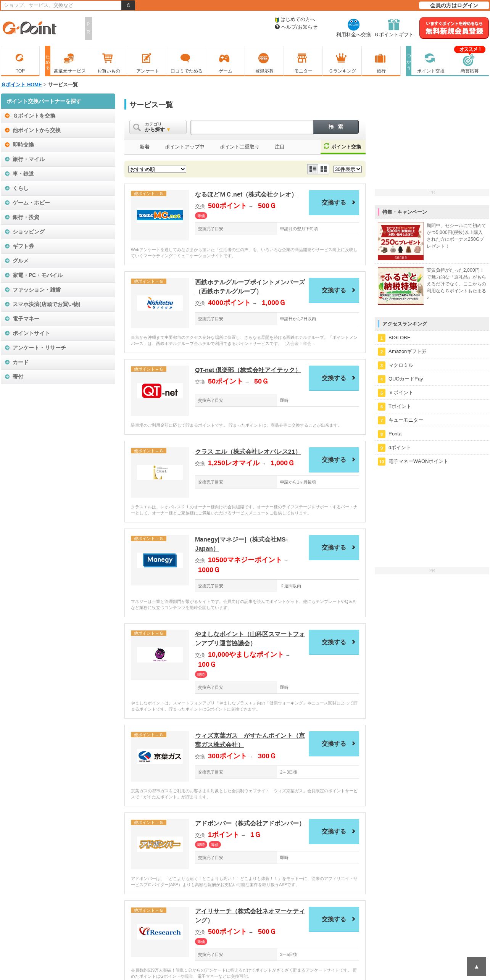Click 交換する for 西鉄ホテルグループ
Image resolution: width=490 pixels, height=980 pixels.
pyautogui.click(x=334, y=290)
